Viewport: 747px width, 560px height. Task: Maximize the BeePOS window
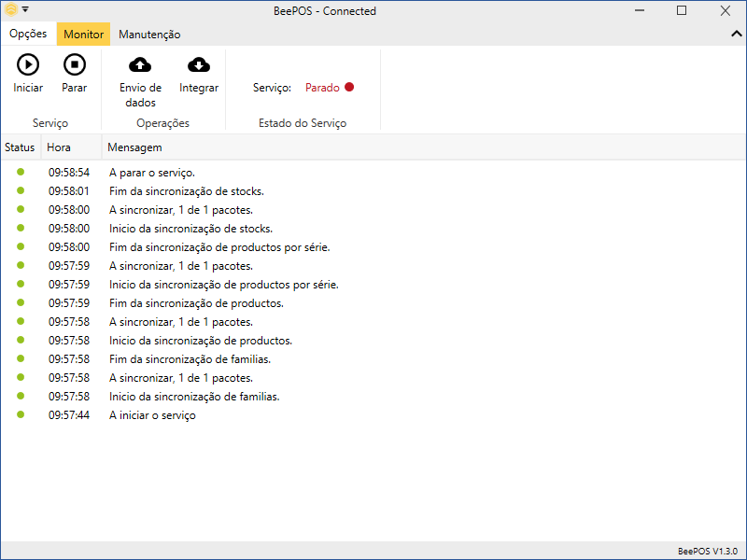tap(682, 10)
